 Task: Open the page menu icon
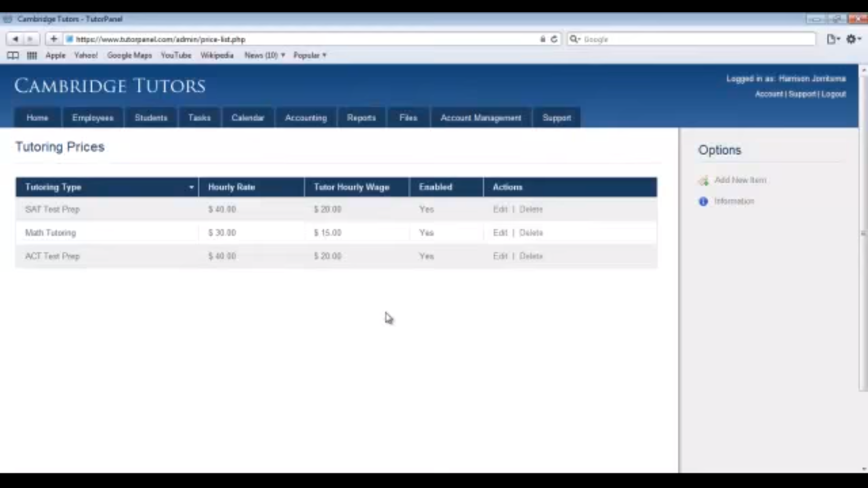(x=832, y=39)
